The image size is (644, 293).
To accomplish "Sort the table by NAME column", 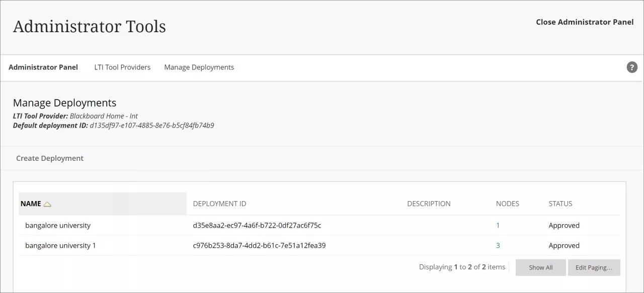I will pos(30,204).
